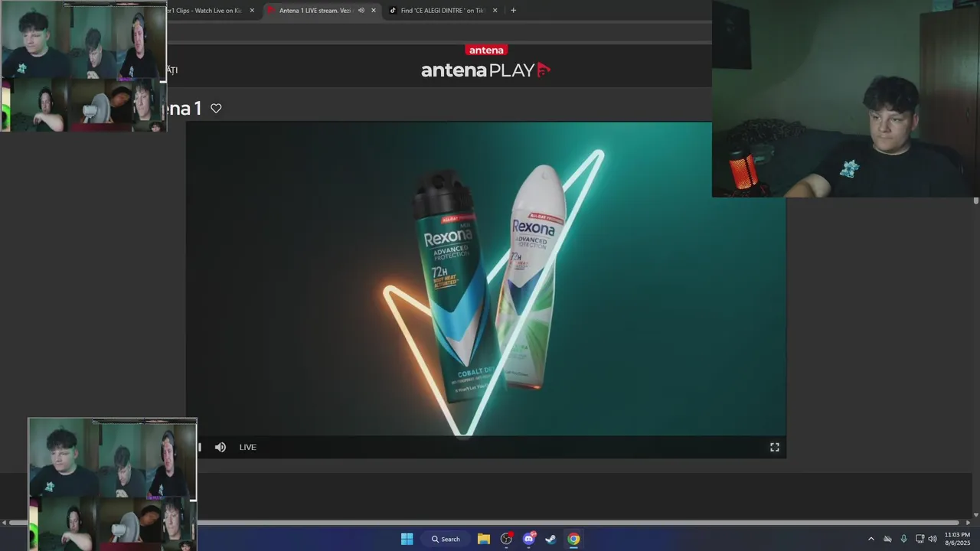Click the red antena badge above logo
The image size is (980, 551).
pyautogui.click(x=486, y=50)
